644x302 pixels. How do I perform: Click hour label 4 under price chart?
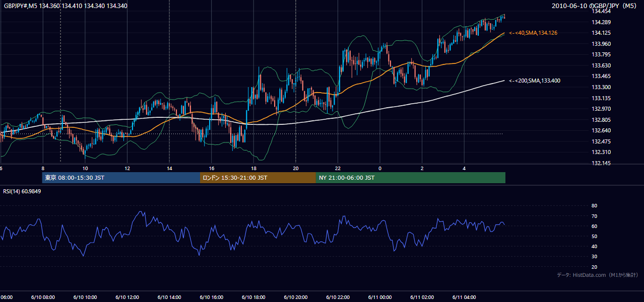click(464, 169)
